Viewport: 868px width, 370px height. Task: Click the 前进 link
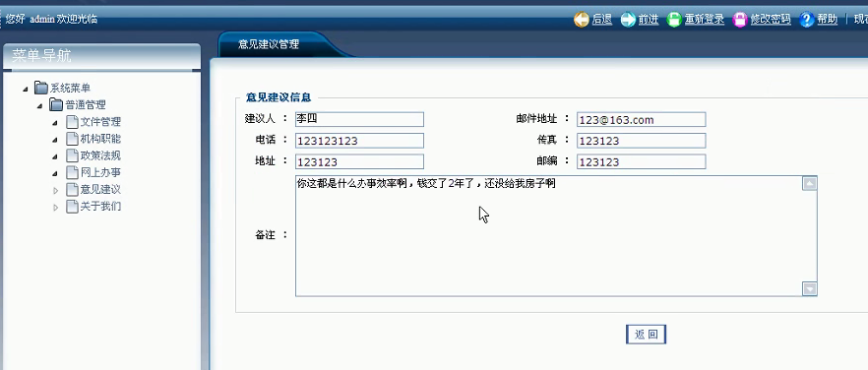click(649, 20)
